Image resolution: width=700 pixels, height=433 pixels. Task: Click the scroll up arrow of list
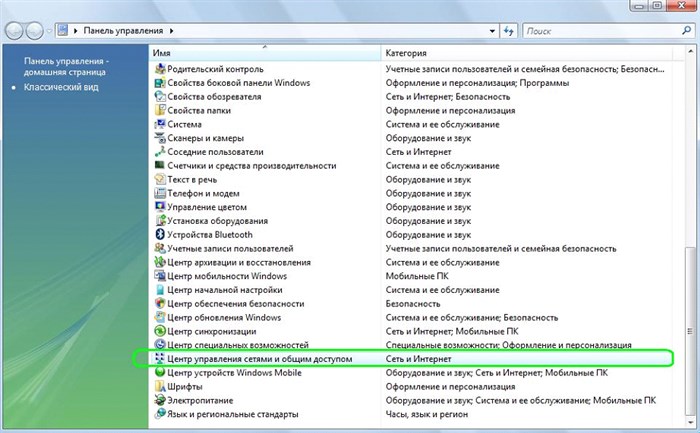690,52
